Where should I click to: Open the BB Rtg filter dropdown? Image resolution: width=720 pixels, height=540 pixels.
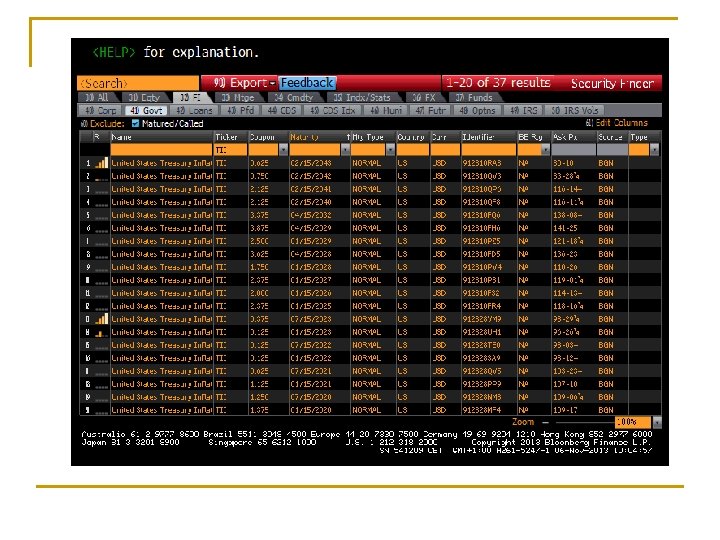coord(545,150)
